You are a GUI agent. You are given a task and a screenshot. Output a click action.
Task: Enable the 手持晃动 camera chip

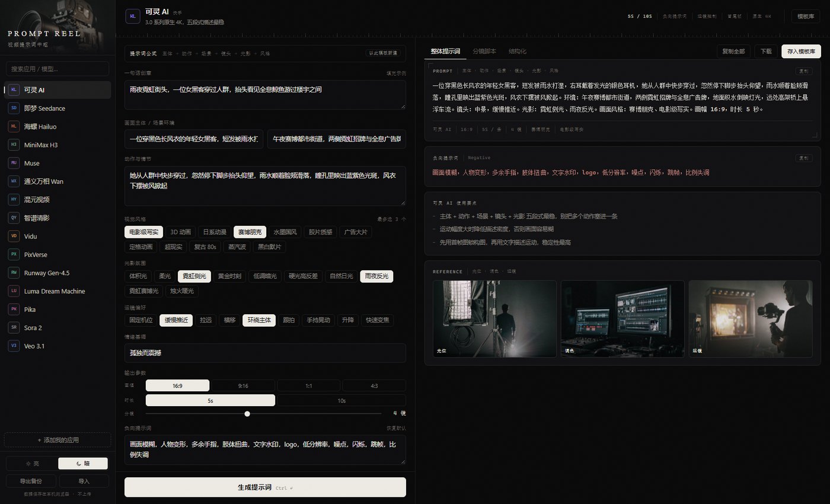tap(318, 320)
